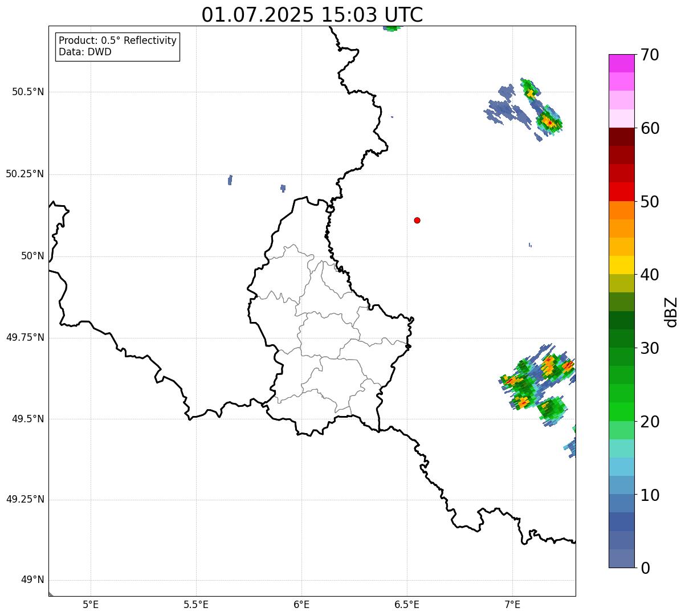This screenshot has height=616, width=685.
Task: Click the title '01.07.2025 15:03 UTC'
Action: 312,14
